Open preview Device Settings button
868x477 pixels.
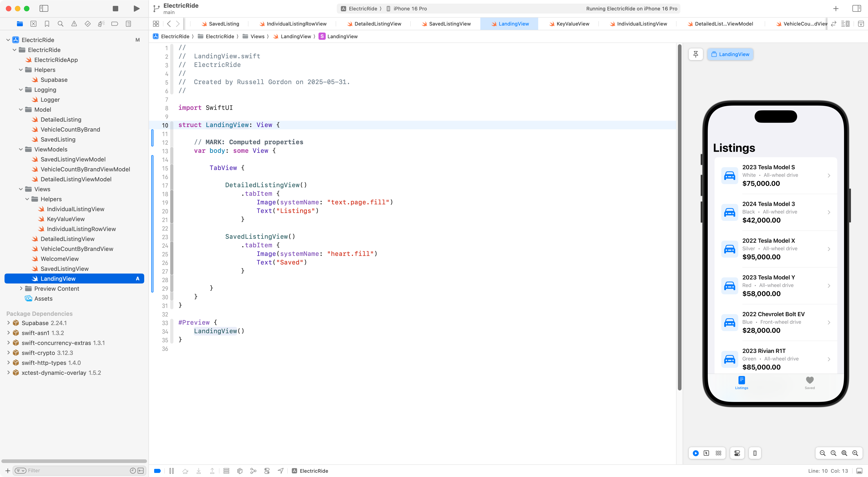[737, 453]
